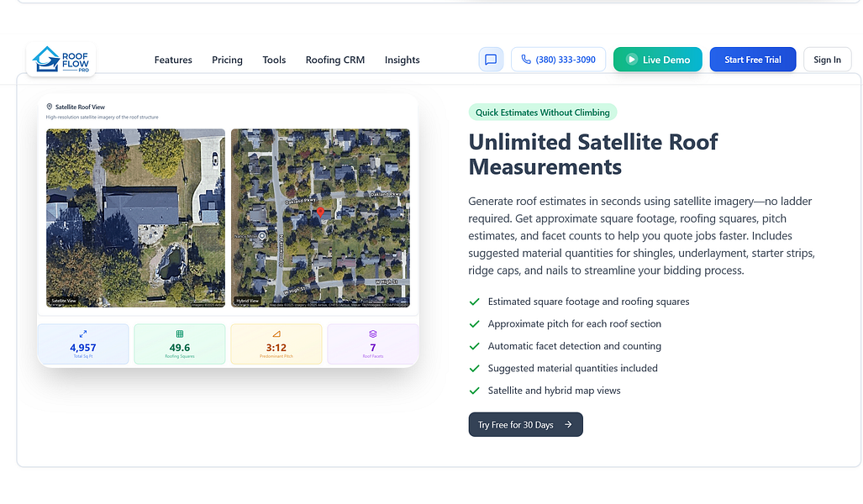Select the 49.6 Roofing Squares card

click(180, 344)
